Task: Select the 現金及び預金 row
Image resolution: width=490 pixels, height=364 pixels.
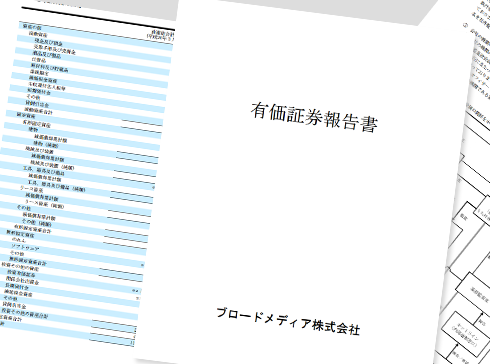Action: point(48,42)
